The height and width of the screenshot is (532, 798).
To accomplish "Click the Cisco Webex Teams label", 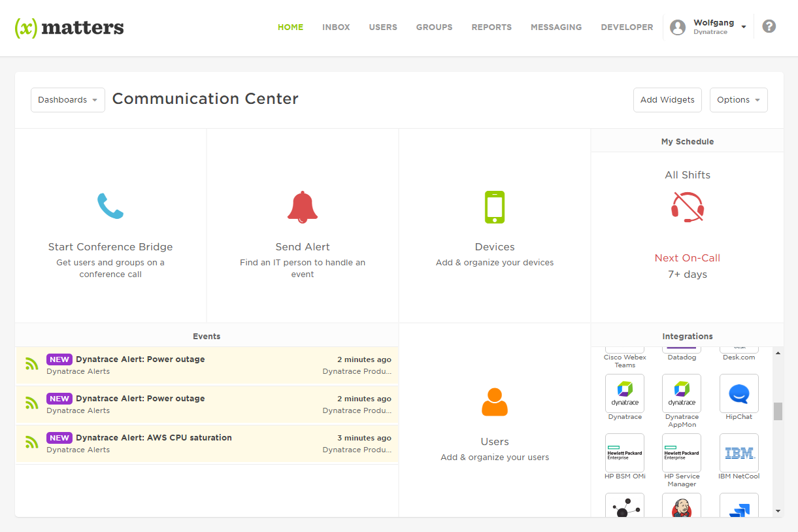I will (x=625, y=361).
